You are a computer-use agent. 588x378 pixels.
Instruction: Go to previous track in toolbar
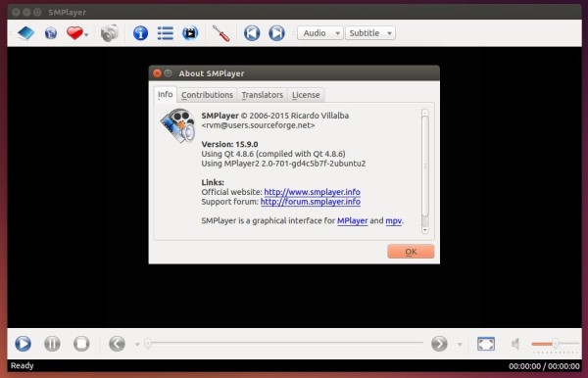pyautogui.click(x=252, y=33)
